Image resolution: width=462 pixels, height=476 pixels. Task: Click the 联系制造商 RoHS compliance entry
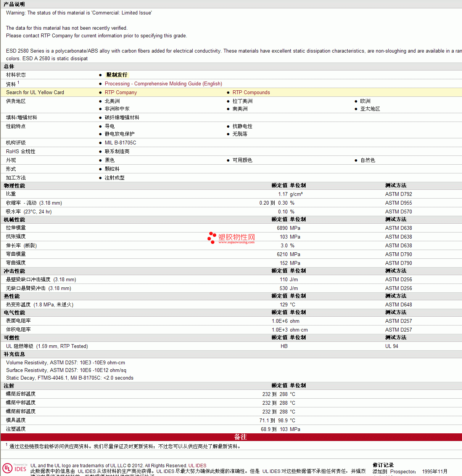pyautogui.click(x=117, y=152)
